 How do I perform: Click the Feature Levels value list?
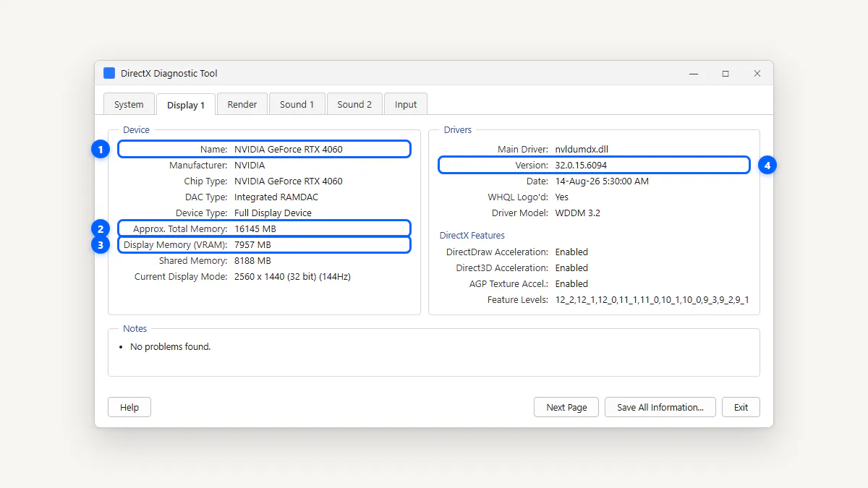point(652,299)
